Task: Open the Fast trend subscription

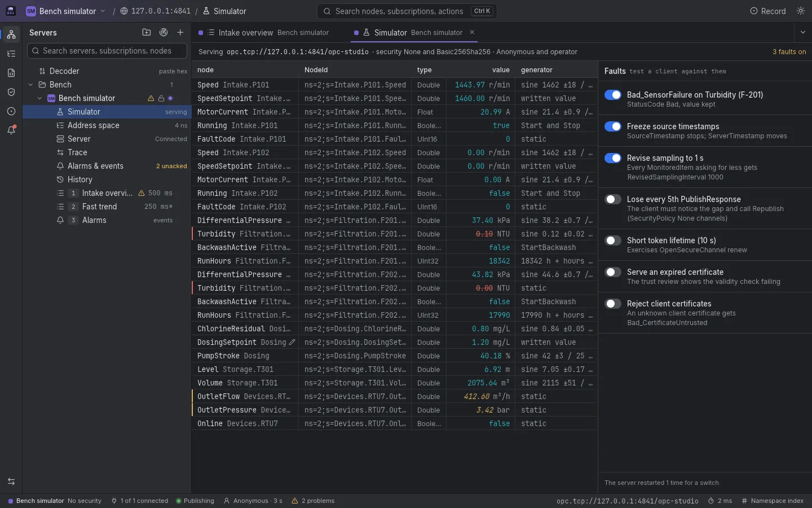Action: coord(107,207)
